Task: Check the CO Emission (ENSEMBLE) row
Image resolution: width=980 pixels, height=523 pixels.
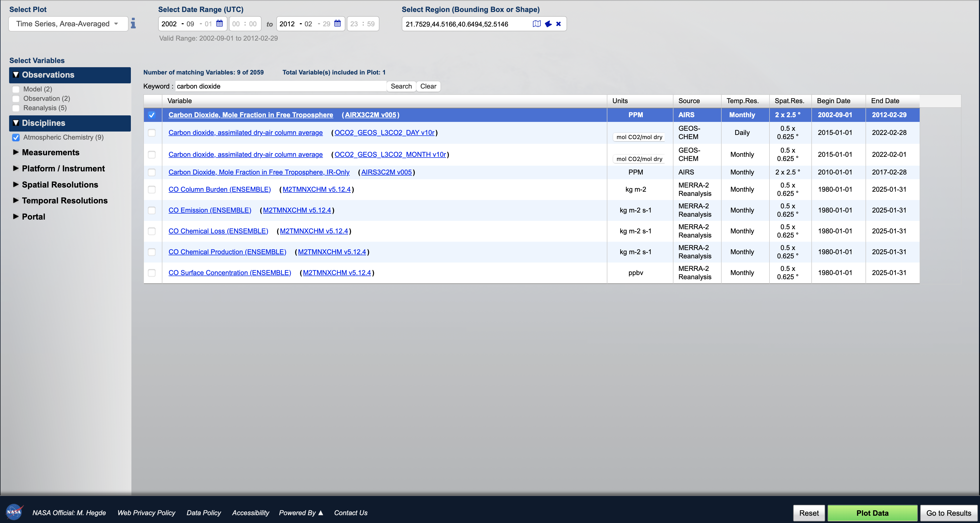Action: point(152,210)
